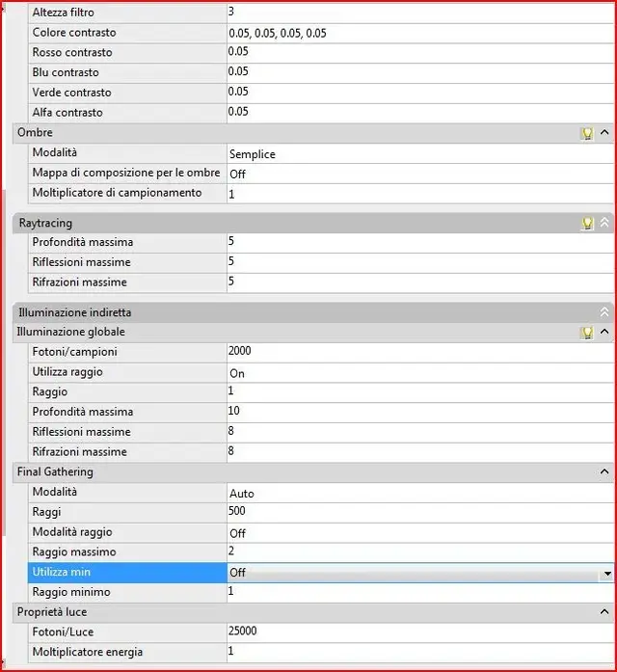This screenshot has width=617, height=672.
Task: Collapse the Final Gathering section chevron
Action: point(604,472)
